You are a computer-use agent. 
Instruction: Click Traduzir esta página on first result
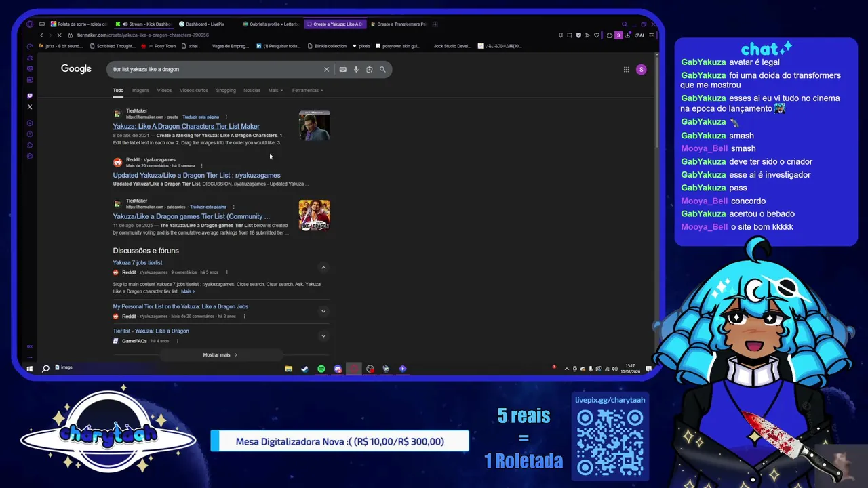(201, 117)
